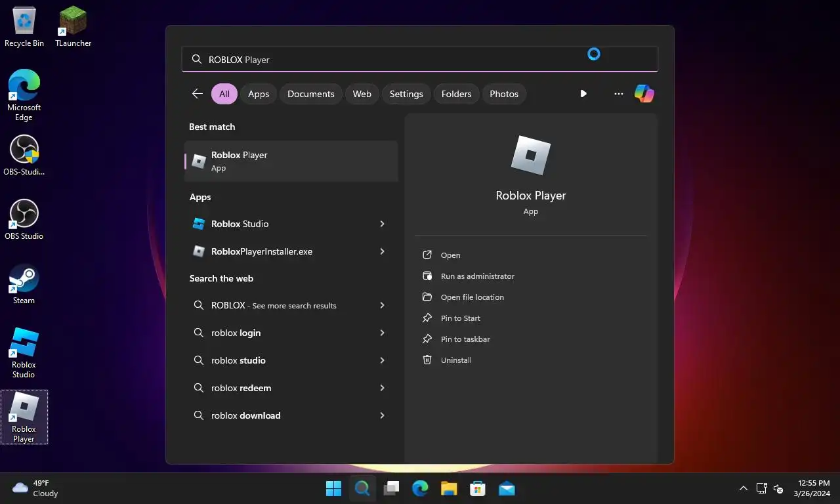Screen dimensions: 840x504
Task: Open Microsoft Store from the taskbar
Action: (478, 488)
